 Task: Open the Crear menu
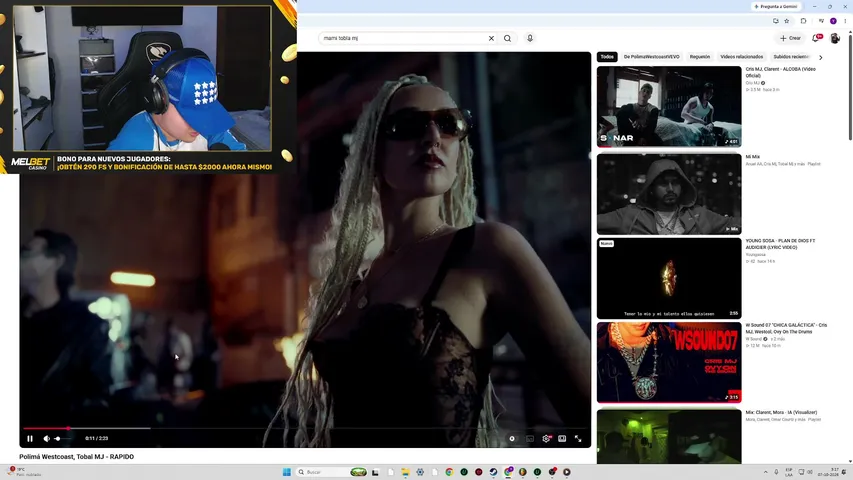coord(790,38)
